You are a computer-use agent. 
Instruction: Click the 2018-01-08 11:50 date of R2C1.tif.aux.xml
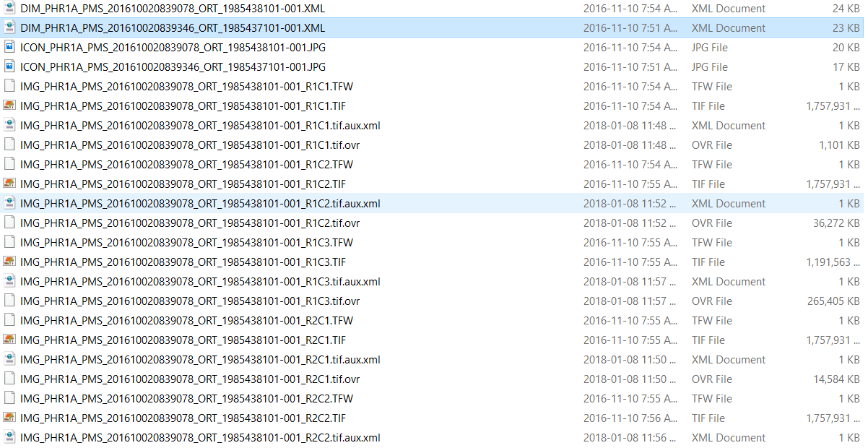[630, 360]
